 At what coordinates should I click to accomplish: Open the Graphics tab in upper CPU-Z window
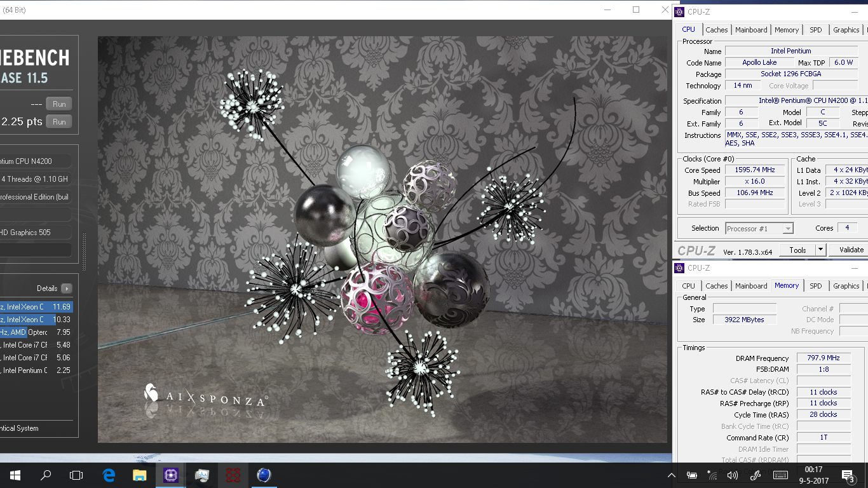point(846,30)
